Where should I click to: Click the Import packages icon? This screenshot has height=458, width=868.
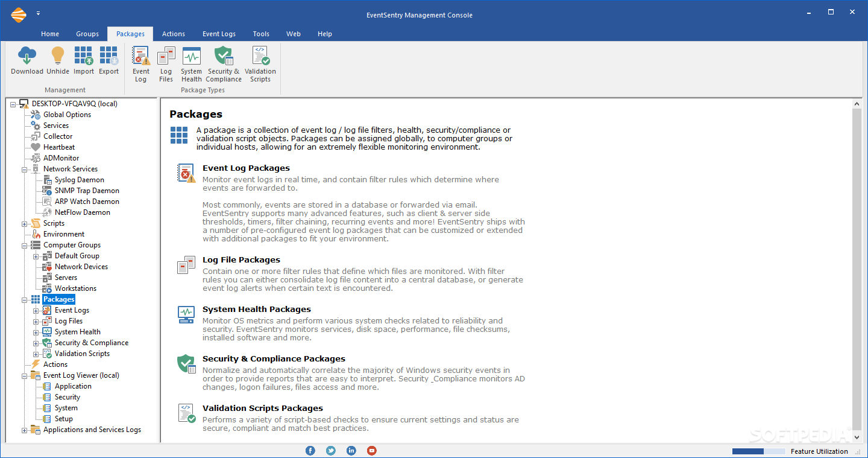[84, 56]
